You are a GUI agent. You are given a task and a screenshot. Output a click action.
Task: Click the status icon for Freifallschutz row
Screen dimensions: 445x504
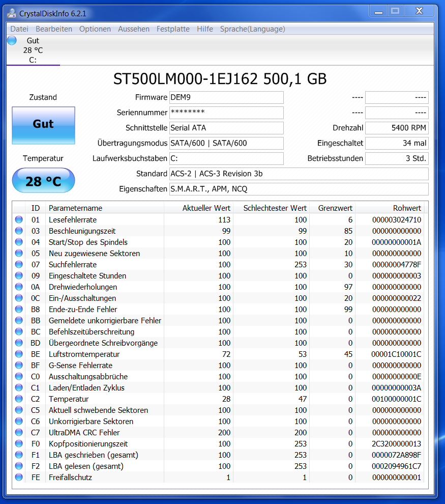pyautogui.click(x=19, y=477)
